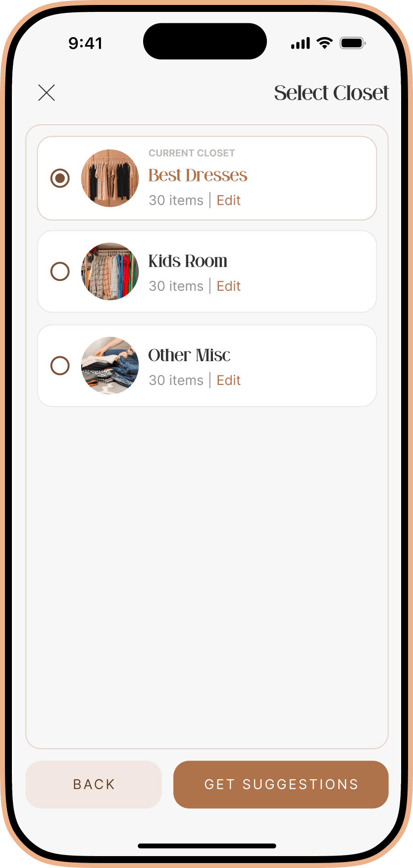Viewport: 413px width, 868px height.
Task: Pick the Other Misc radio button
Action: [60, 366]
